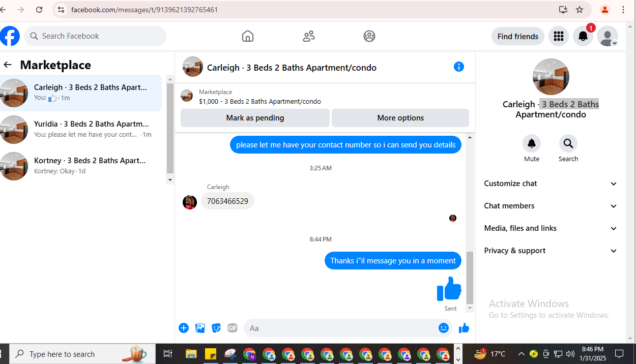Click Windows 'Type here to search' box
Image resolution: width=636 pixels, height=364 pixels.
pos(81,354)
